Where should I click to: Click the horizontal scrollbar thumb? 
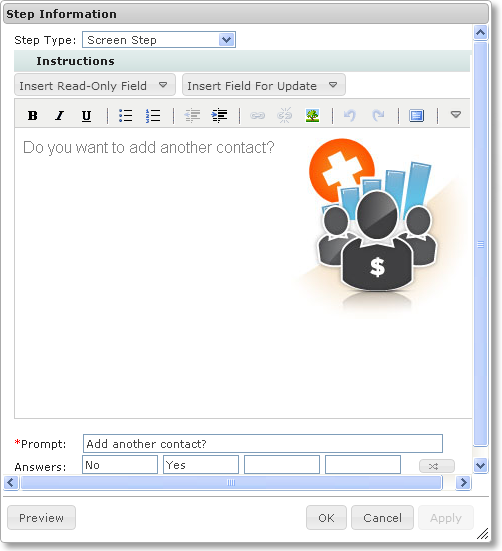point(231,482)
